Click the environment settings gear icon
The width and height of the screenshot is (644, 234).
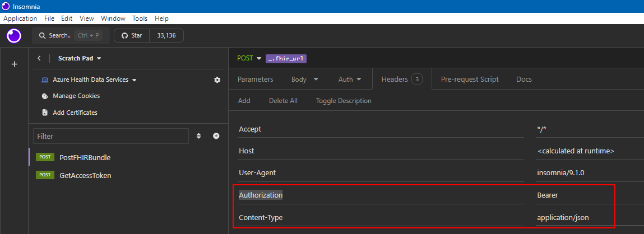point(217,79)
